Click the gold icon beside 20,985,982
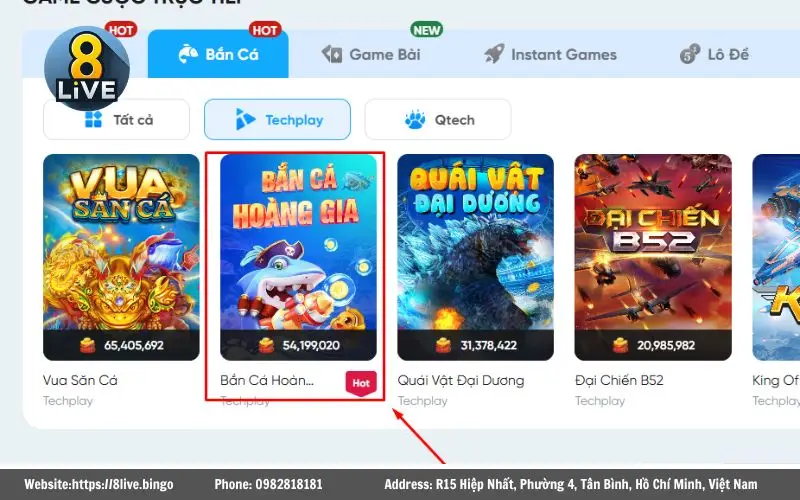Screen dimensions: 800x500 (x=620, y=345)
